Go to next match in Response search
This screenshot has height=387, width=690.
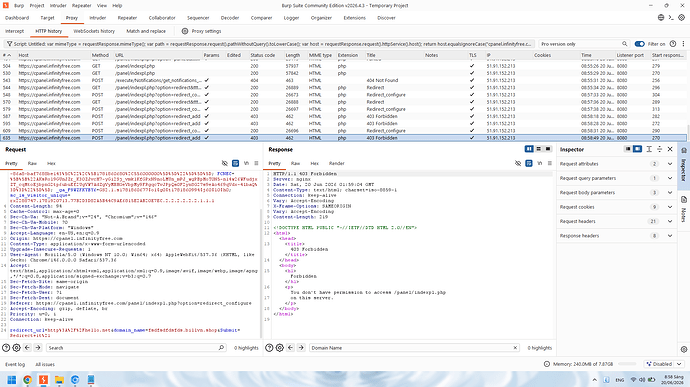301,348
